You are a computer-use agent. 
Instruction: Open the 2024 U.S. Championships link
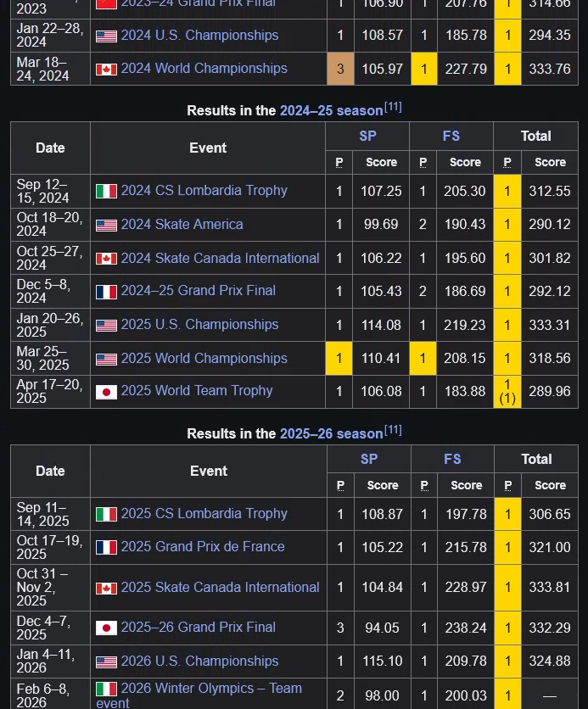point(199,36)
